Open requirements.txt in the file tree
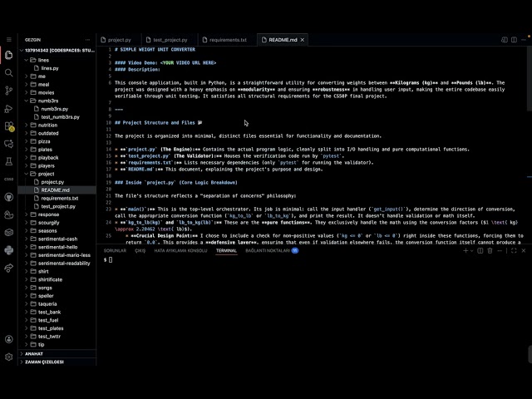The height and width of the screenshot is (399, 532). [57, 198]
